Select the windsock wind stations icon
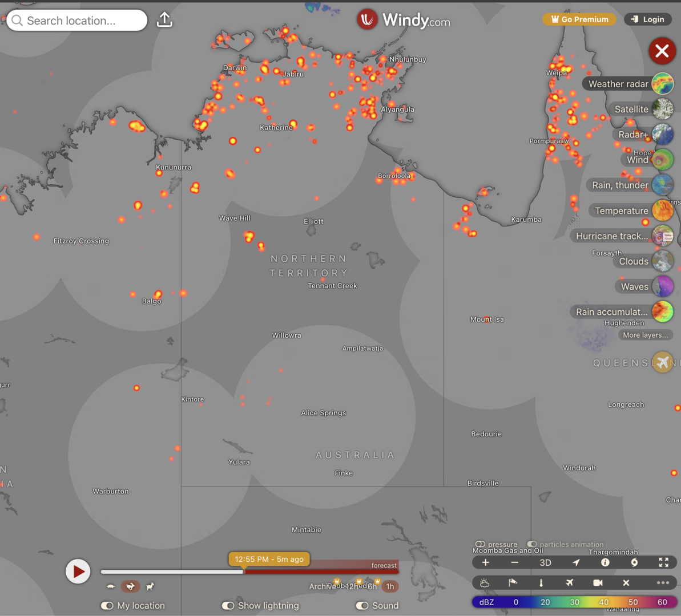The width and height of the screenshot is (681, 616). click(513, 582)
